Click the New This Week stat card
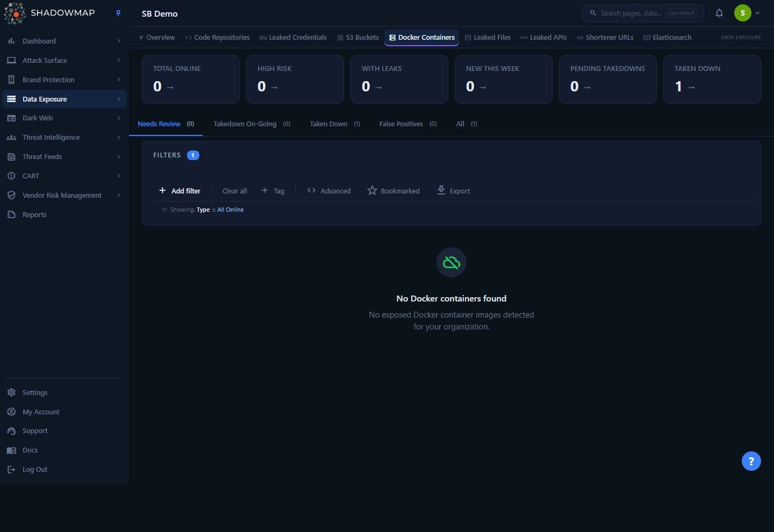Screen dimensions: 774x532 point(504,79)
